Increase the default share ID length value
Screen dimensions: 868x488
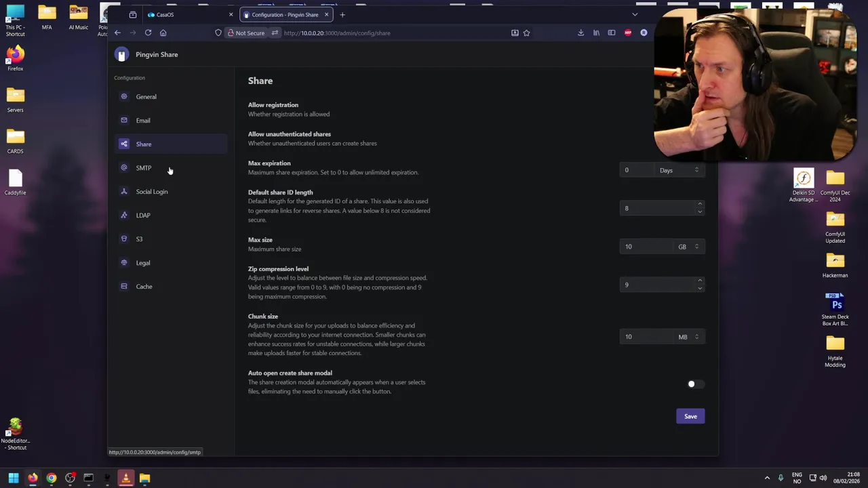(x=700, y=205)
